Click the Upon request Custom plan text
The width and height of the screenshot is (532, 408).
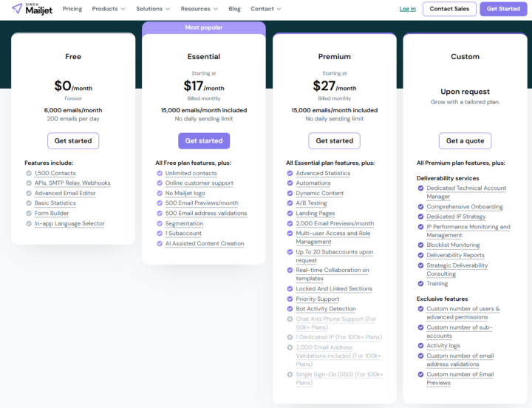coord(465,92)
